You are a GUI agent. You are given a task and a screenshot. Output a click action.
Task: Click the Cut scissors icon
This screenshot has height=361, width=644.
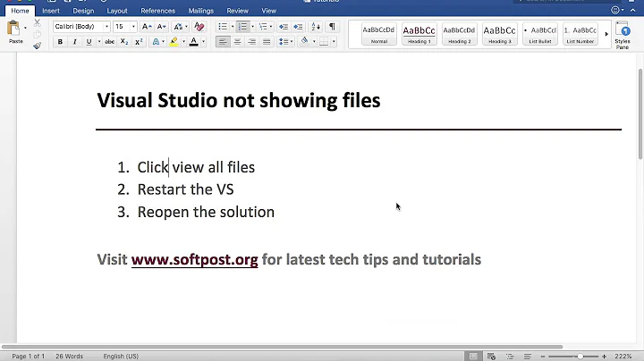tap(37, 22)
